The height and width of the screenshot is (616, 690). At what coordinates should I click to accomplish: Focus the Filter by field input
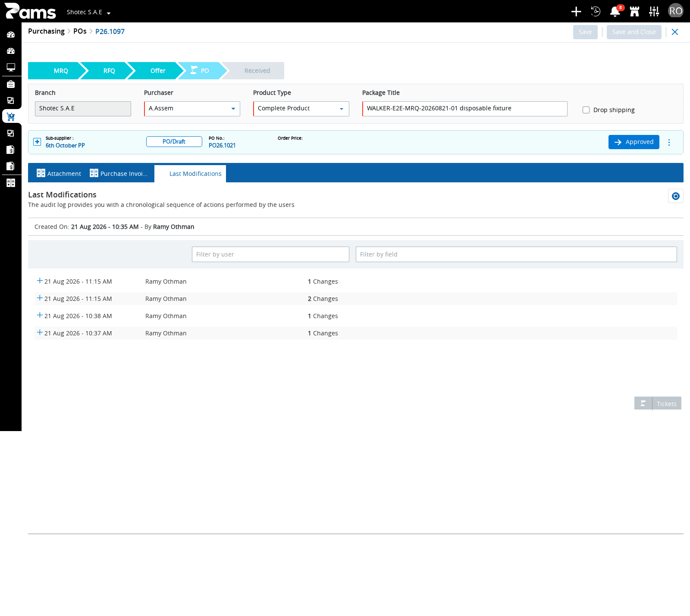516,254
